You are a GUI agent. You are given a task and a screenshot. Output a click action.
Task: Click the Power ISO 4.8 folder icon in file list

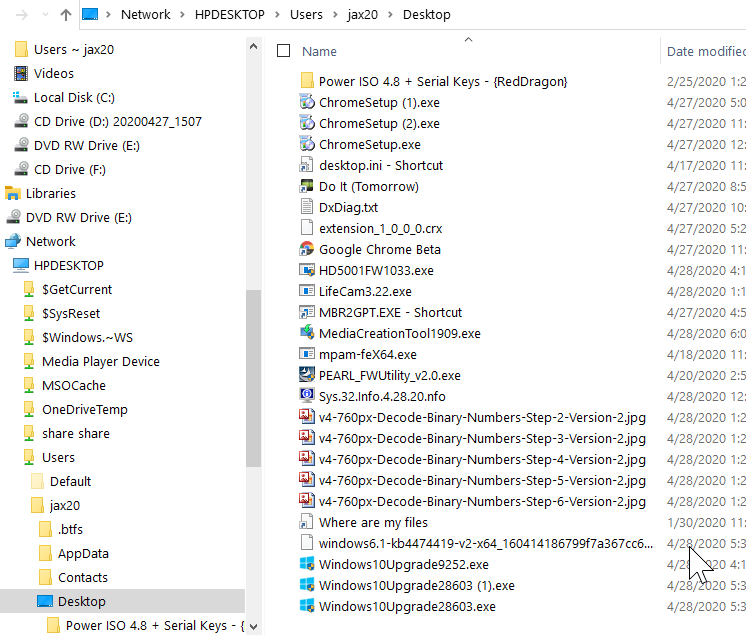(x=307, y=81)
